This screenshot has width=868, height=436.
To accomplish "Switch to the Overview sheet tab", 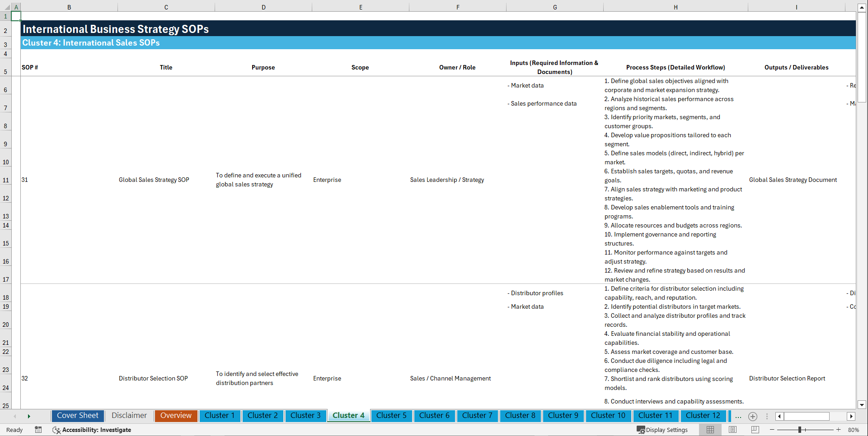I will [x=176, y=416].
